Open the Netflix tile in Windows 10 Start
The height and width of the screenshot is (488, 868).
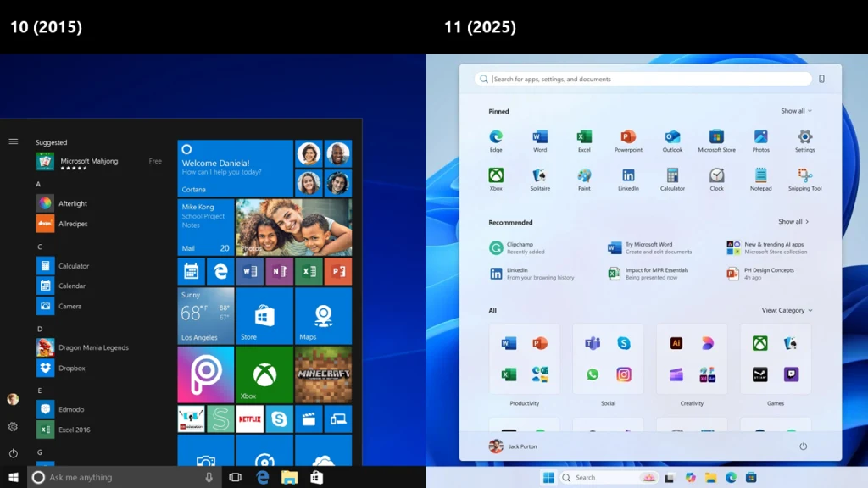(250, 419)
